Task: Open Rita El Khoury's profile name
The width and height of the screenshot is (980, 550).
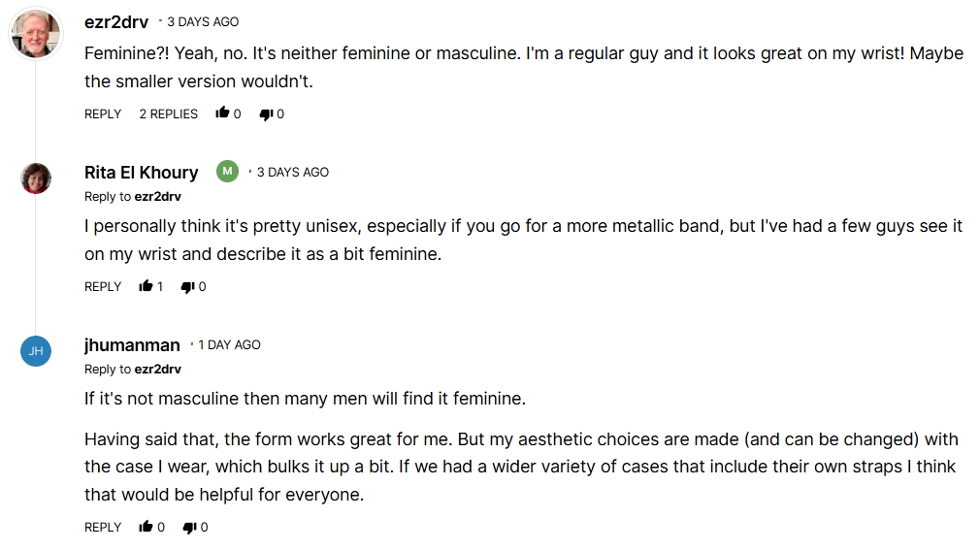Action: coord(141,172)
